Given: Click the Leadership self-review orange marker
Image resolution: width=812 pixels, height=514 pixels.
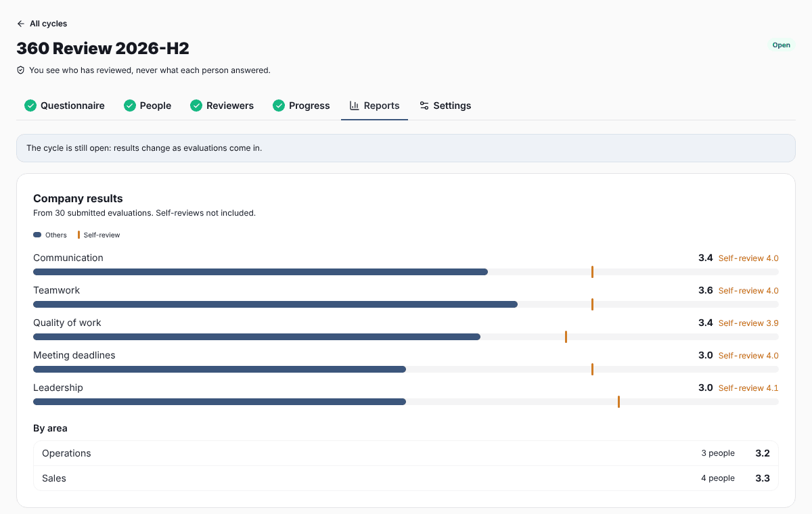Looking at the screenshot, I should (618, 402).
